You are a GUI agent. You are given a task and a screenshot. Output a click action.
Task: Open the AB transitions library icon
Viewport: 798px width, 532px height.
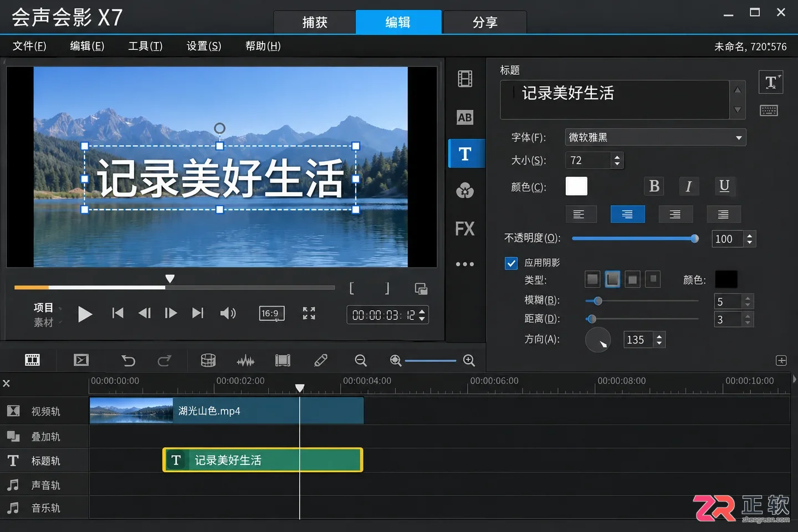[465, 117]
